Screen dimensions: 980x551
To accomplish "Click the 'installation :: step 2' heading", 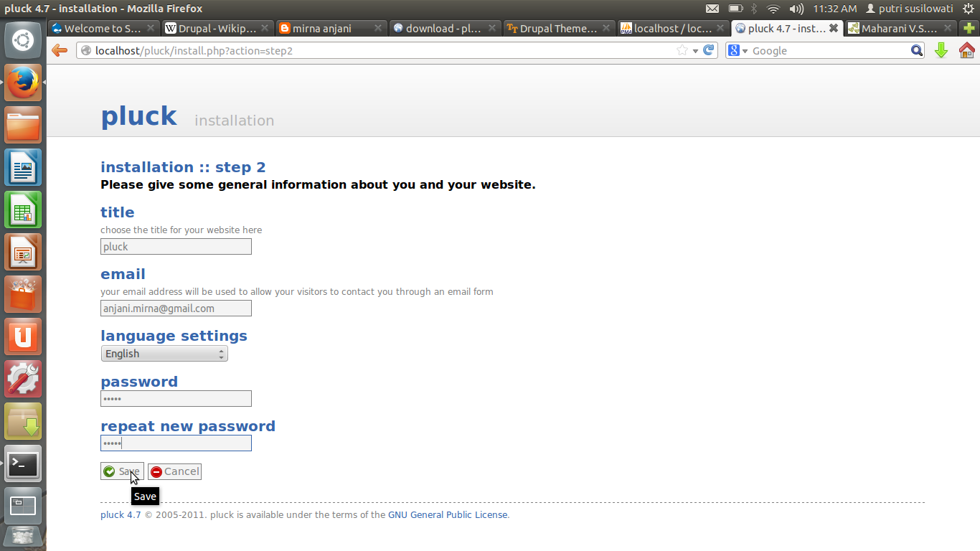I will tap(183, 167).
